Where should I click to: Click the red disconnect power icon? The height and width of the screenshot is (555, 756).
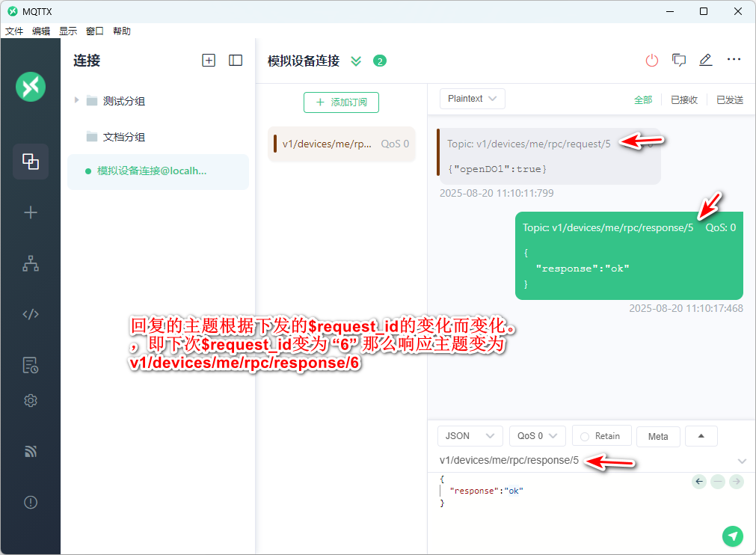(651, 61)
